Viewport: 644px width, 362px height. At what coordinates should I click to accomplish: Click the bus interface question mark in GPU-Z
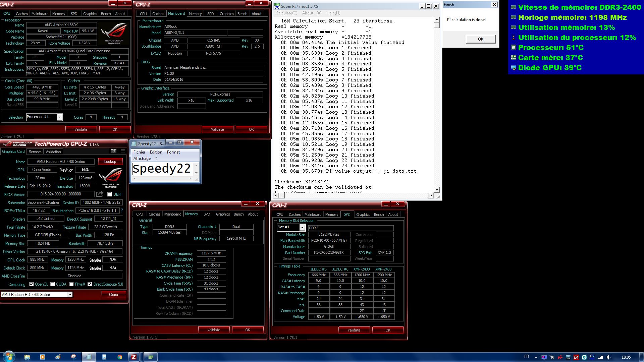[x=122, y=210]
